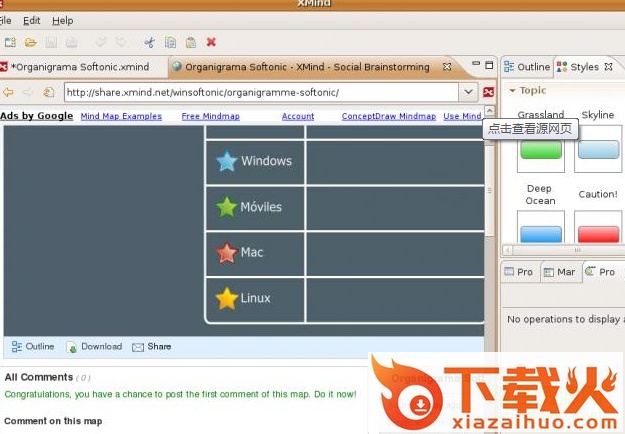Switch to the Outline panel tab
625x434 pixels.
[x=527, y=67]
